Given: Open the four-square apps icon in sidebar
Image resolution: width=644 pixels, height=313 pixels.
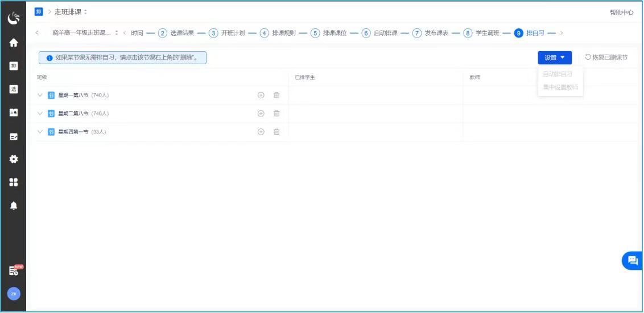Looking at the screenshot, I should click(14, 182).
